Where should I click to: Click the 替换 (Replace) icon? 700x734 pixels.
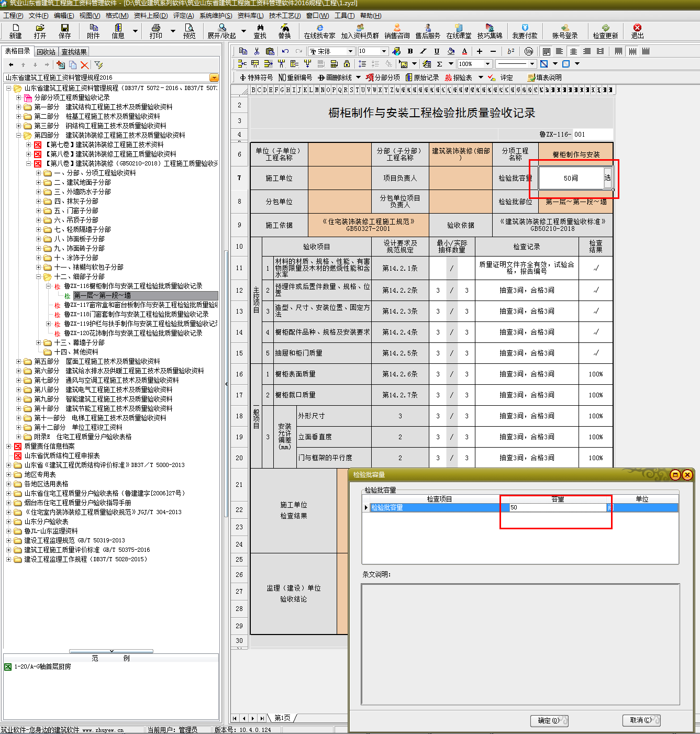[x=284, y=31]
